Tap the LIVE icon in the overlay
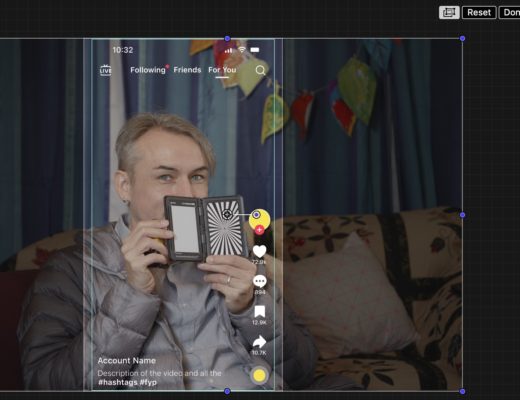 coord(105,70)
